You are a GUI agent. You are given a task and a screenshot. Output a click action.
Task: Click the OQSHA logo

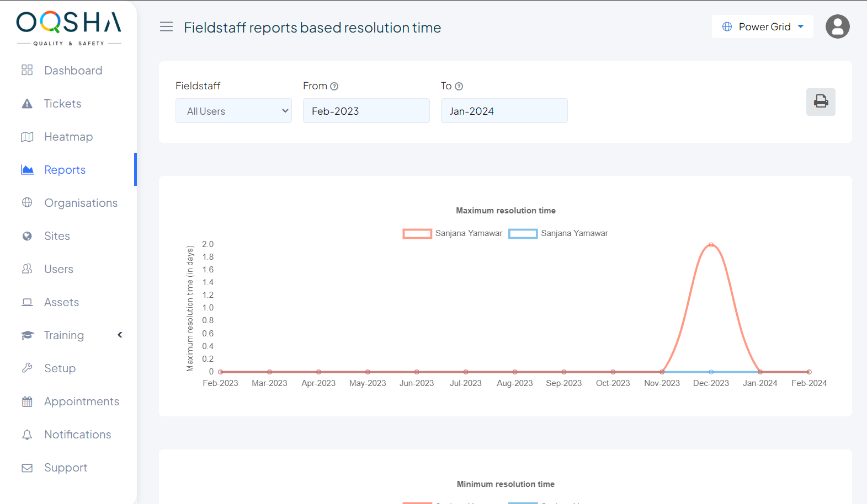pos(68,28)
